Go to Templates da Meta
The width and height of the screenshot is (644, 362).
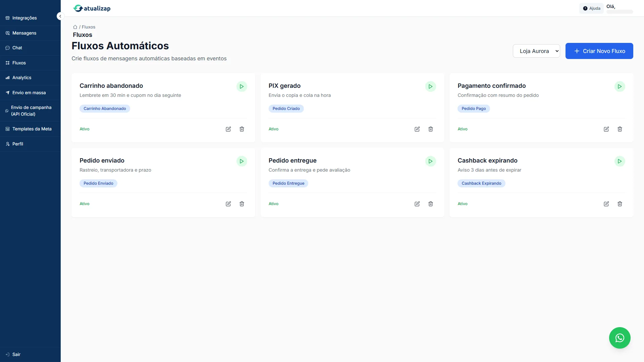(x=30, y=129)
